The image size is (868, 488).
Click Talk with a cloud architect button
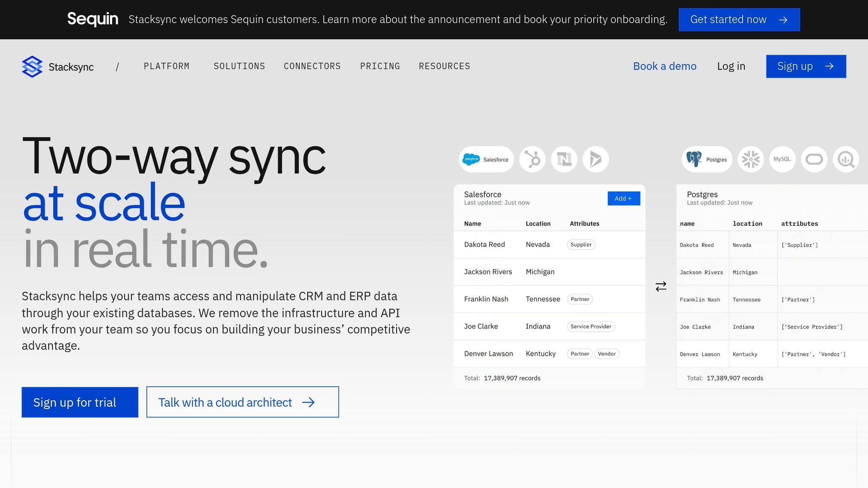pyautogui.click(x=242, y=402)
